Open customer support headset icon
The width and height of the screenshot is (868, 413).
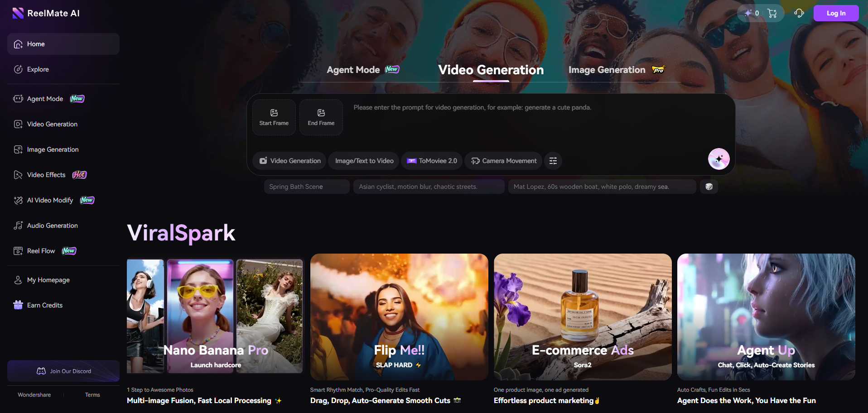(x=799, y=13)
